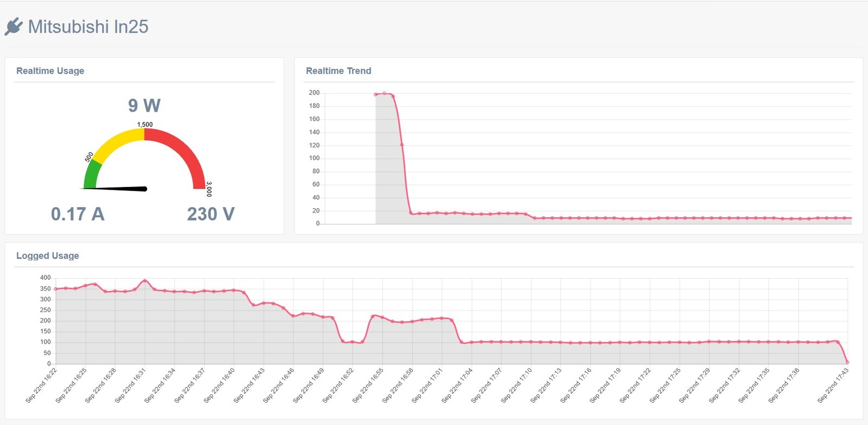The width and height of the screenshot is (868, 425).
Task: Click the Sep 22nd 16:58 time label
Action: [398, 385]
